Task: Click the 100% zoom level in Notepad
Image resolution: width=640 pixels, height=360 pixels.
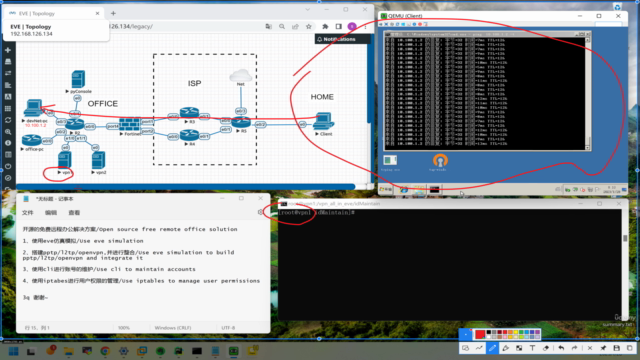Action: point(124,328)
